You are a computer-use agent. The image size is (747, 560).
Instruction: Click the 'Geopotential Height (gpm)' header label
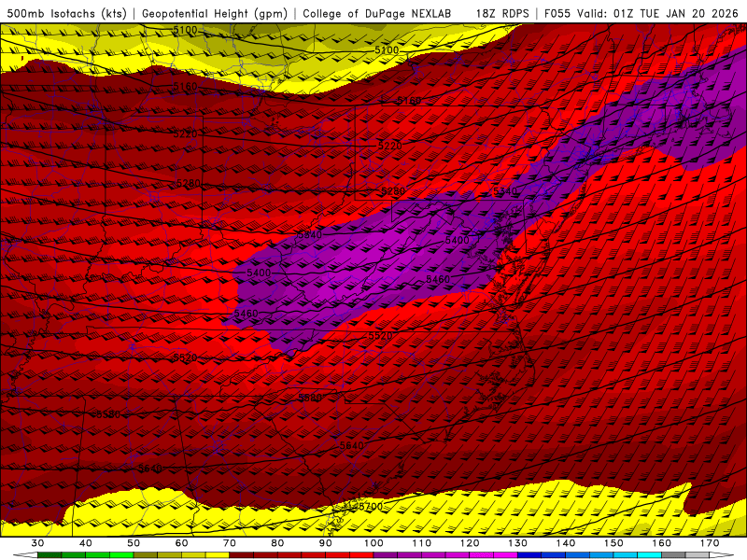(x=217, y=13)
